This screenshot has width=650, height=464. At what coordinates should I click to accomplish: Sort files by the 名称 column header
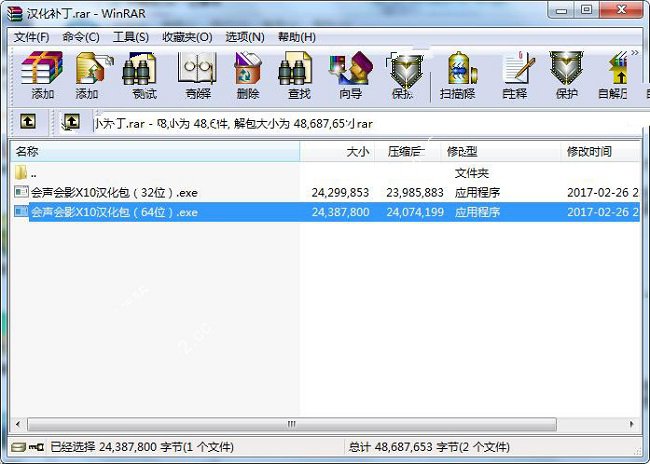point(150,151)
